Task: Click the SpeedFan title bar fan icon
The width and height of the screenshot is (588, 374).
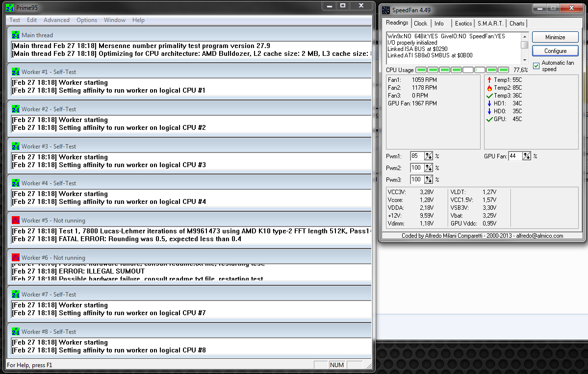Action: point(386,10)
